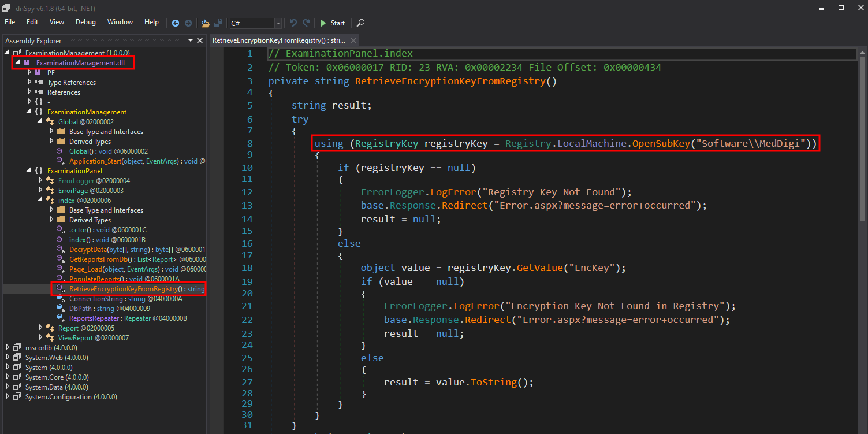Expand the ErrorPage class node
Viewport: 868px width, 434px height.
pyautogui.click(x=40, y=191)
